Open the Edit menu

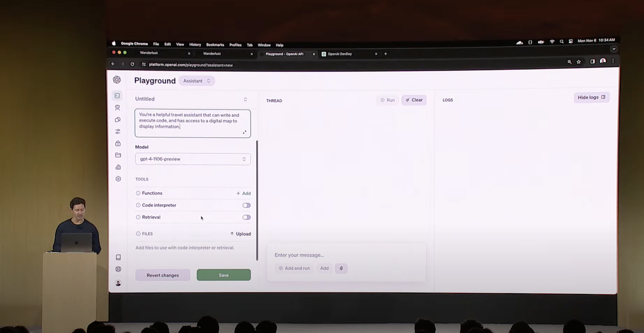tap(168, 44)
